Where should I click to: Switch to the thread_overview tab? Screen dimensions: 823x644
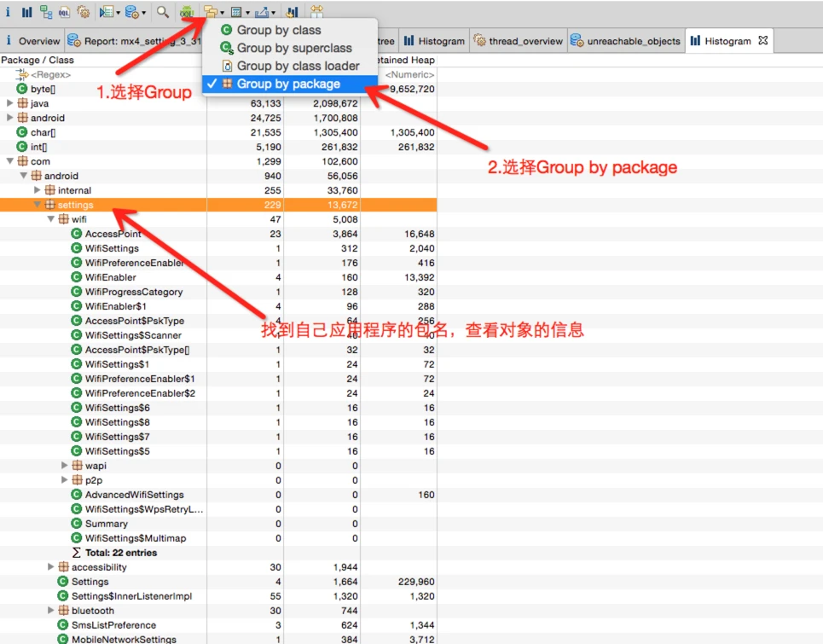(x=523, y=41)
